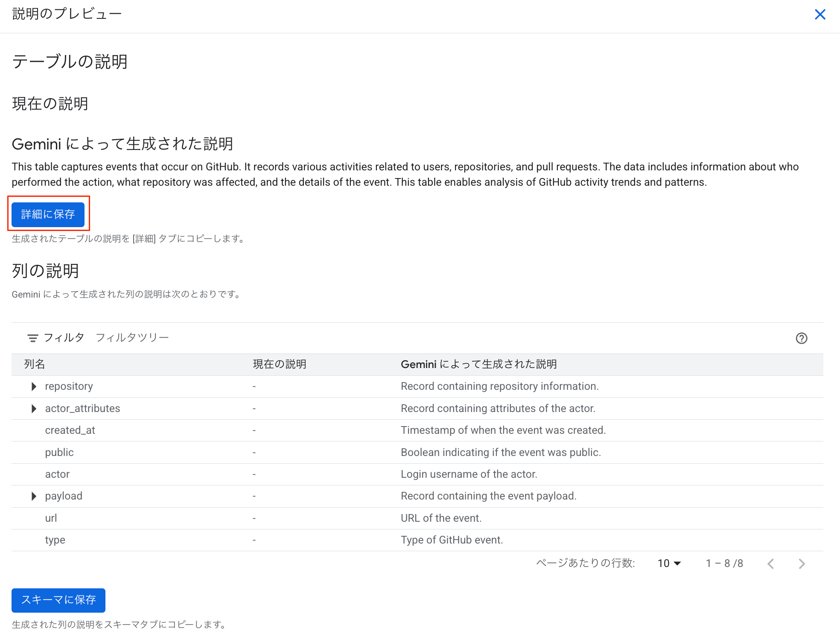The width and height of the screenshot is (840, 637).
Task: Click 'Record containing the event payload.' text
Action: pos(489,496)
